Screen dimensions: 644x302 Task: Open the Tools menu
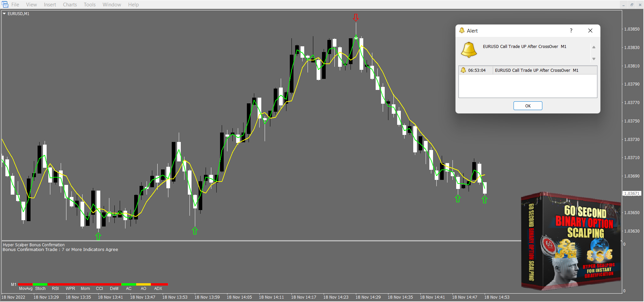(x=90, y=5)
